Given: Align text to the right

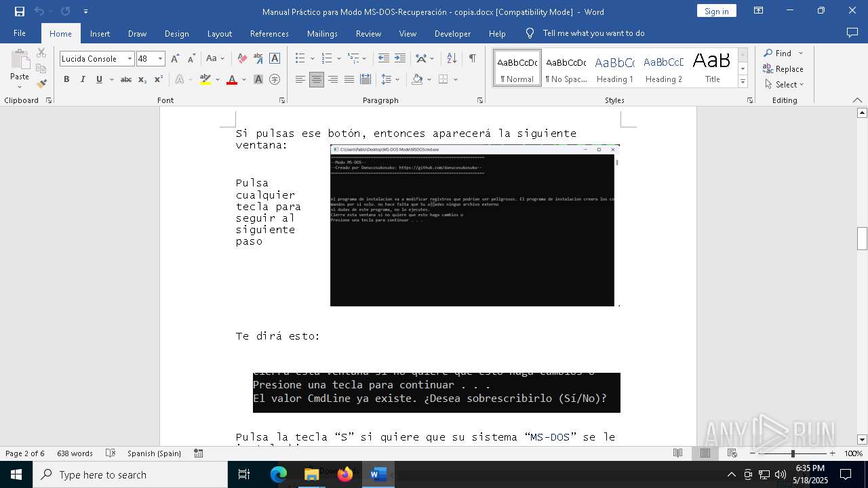Looking at the screenshot, I should pyautogui.click(x=333, y=79).
